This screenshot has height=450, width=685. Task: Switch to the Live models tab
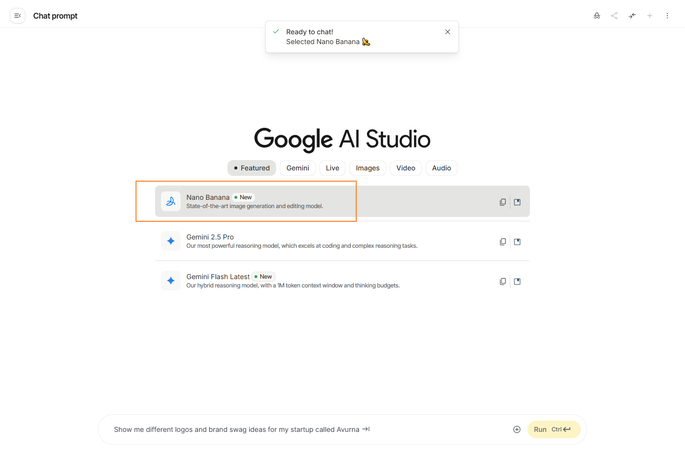tap(332, 168)
